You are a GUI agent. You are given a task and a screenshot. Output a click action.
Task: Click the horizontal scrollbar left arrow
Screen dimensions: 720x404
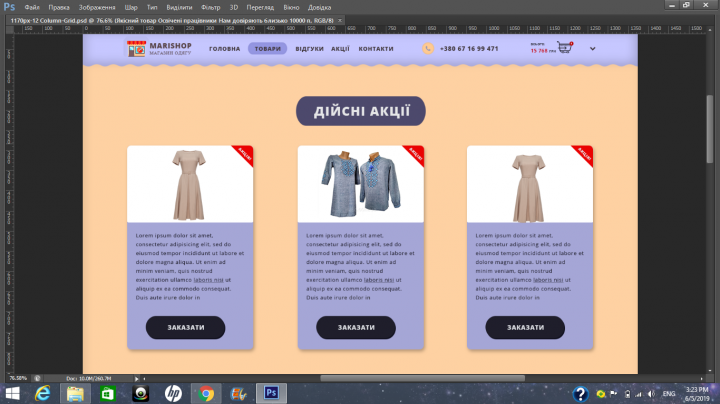click(x=144, y=379)
